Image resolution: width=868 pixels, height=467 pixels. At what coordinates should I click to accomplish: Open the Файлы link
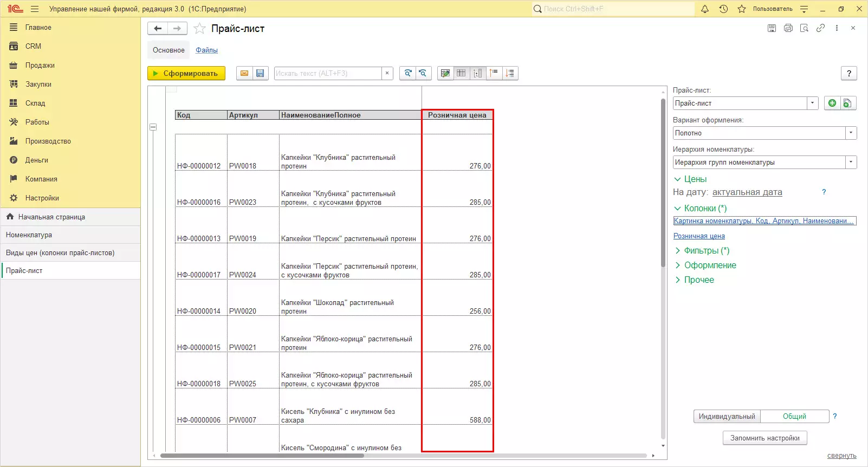point(206,50)
